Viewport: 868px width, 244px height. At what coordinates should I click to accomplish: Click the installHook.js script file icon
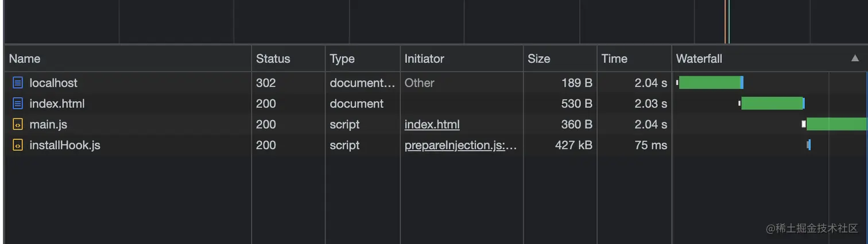18,145
